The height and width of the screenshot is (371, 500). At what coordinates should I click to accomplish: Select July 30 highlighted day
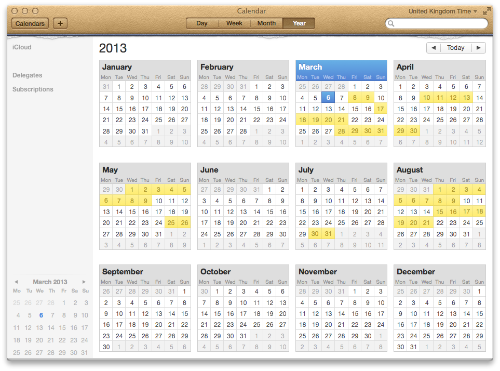[x=315, y=234]
